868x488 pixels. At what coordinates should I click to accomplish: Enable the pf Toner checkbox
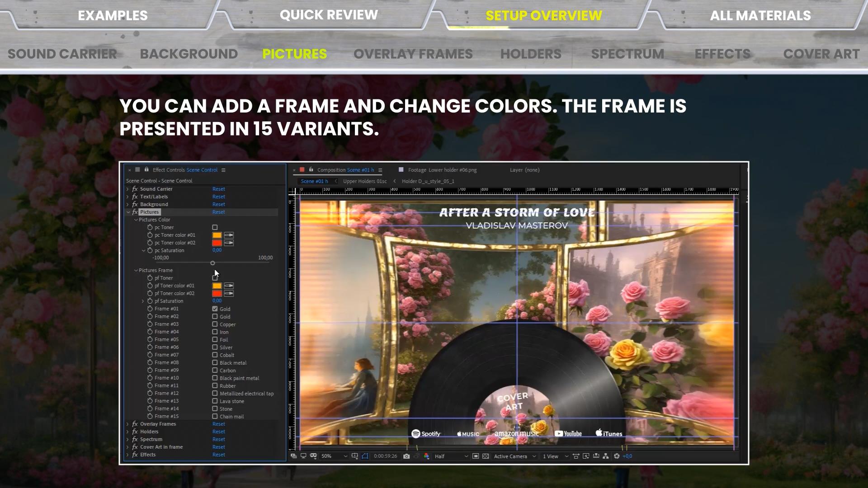[x=215, y=278]
